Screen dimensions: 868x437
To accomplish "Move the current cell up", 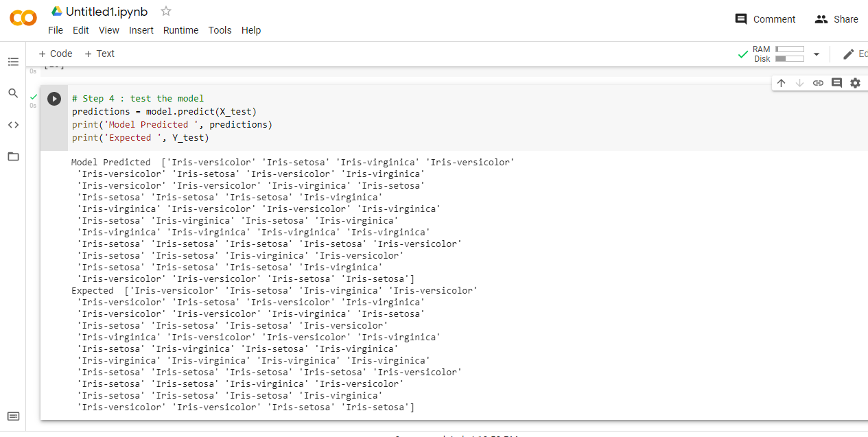I will tap(782, 82).
